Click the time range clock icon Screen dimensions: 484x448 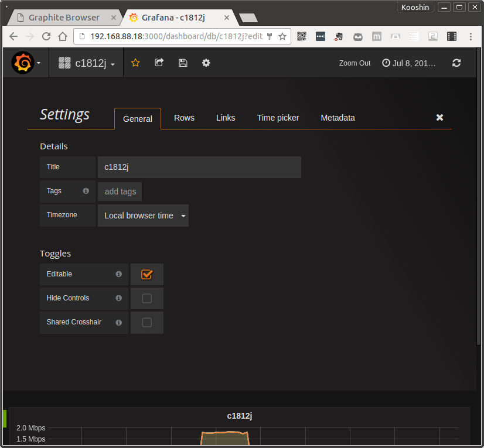(385, 63)
